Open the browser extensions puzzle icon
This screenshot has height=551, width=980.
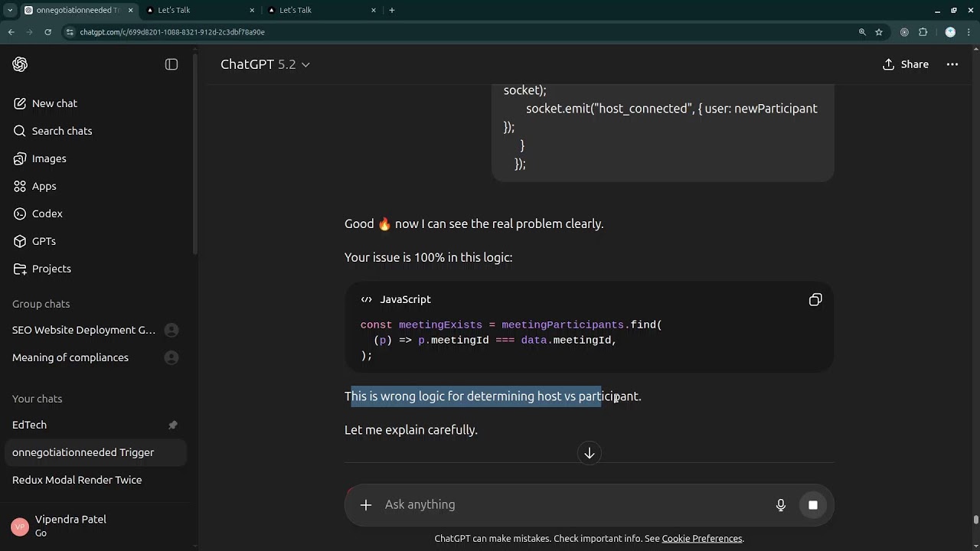click(x=923, y=32)
